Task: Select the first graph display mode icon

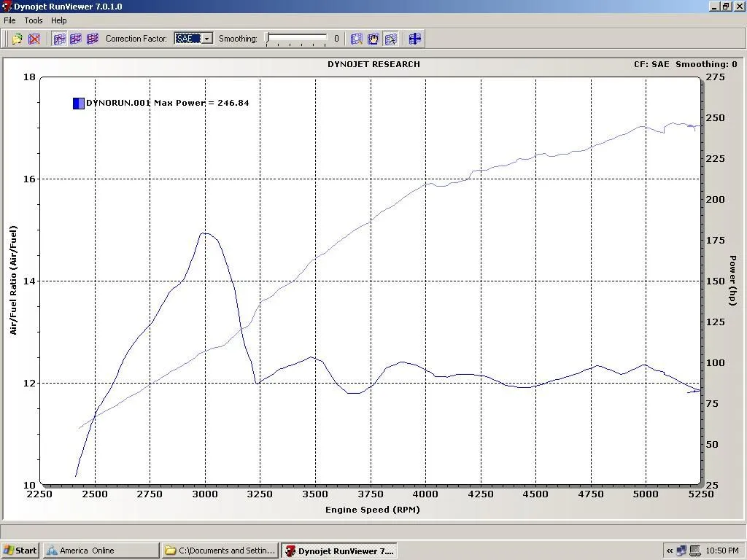Action: coord(58,39)
